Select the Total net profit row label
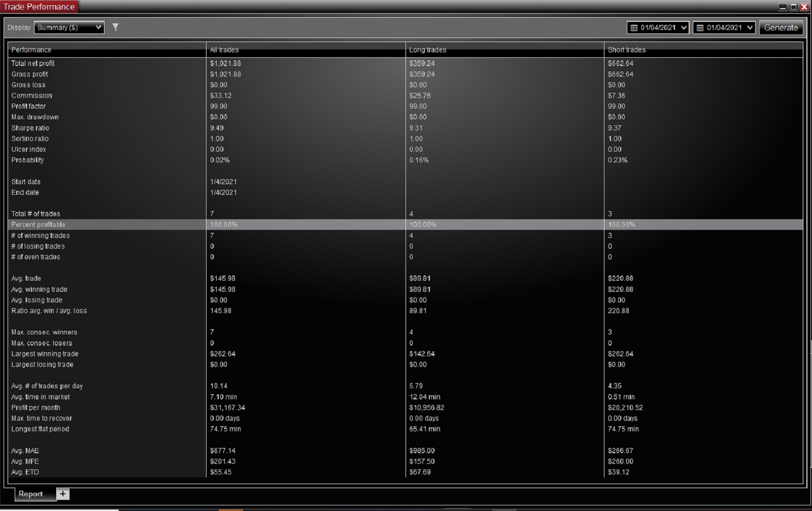This screenshot has height=511, width=812. click(x=33, y=63)
